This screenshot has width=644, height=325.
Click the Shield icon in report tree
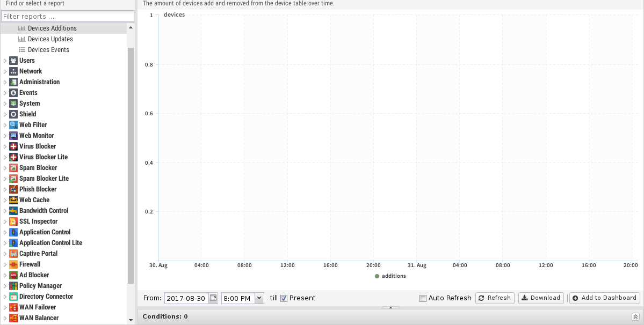tap(13, 114)
